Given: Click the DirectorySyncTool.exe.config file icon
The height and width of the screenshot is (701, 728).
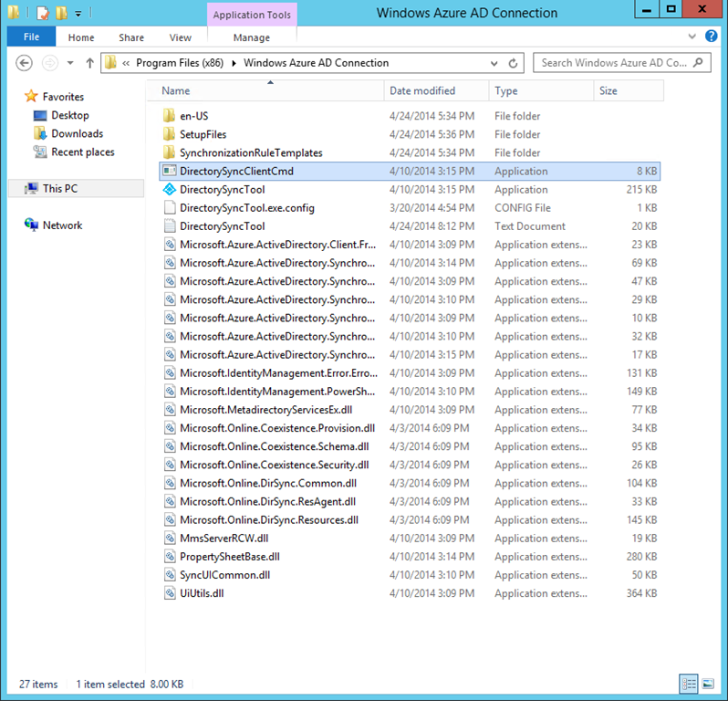Looking at the screenshot, I should point(170,207).
